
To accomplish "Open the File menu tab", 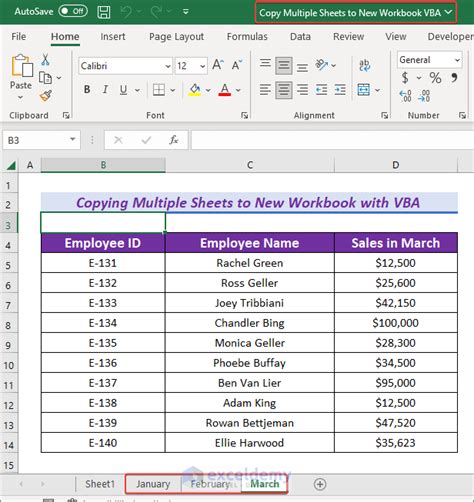I will click(x=19, y=36).
